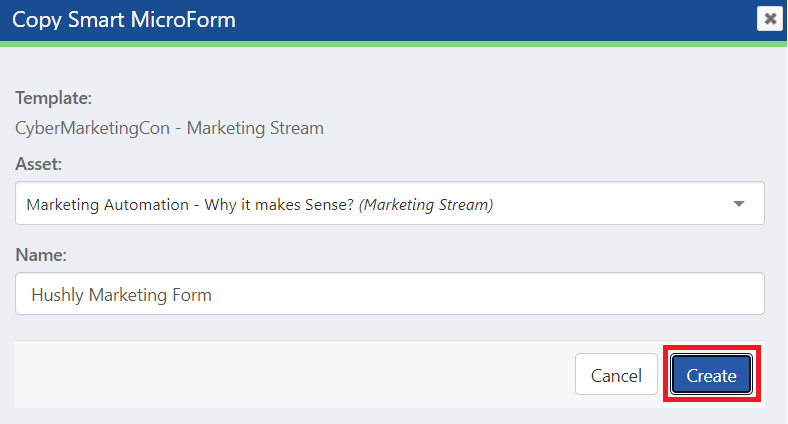Screen dimensions: 788x424
Task: Click the empty blue title bar area
Action: [x=500, y=19]
